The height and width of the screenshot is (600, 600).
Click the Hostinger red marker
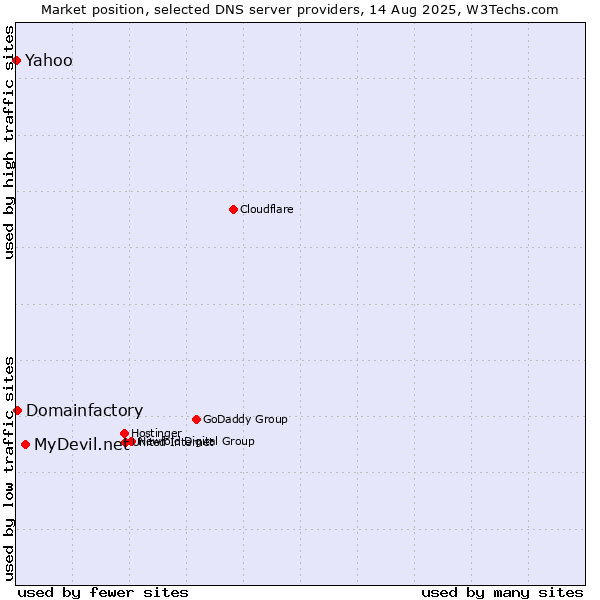(x=124, y=433)
